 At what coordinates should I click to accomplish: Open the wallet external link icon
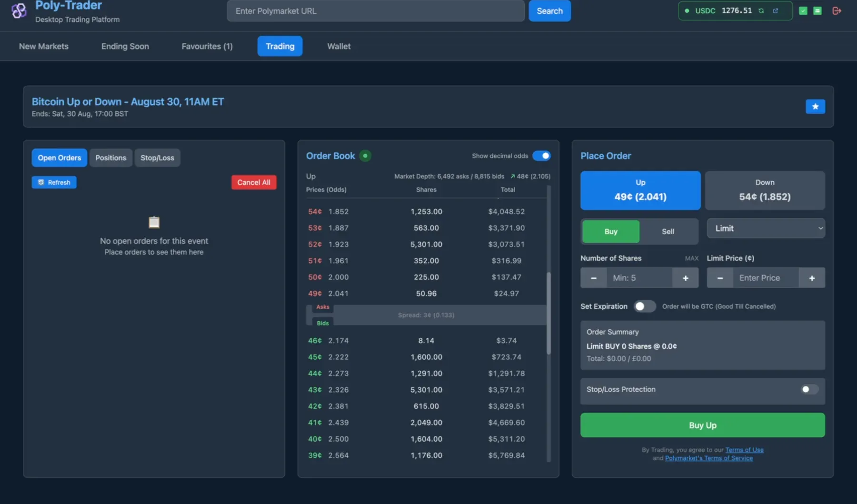coord(776,10)
